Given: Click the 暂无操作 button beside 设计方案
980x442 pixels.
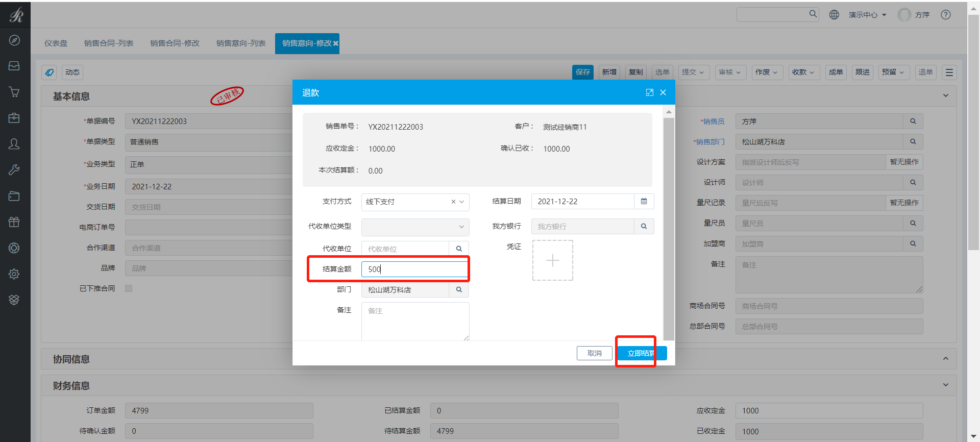Looking at the screenshot, I should pyautogui.click(x=904, y=162).
